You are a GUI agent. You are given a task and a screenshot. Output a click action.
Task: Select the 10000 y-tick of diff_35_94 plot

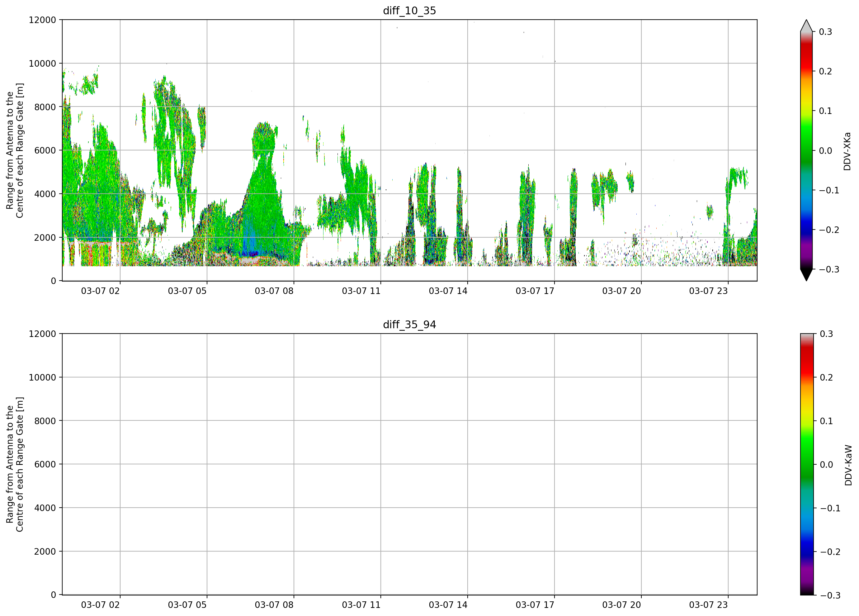(42, 377)
